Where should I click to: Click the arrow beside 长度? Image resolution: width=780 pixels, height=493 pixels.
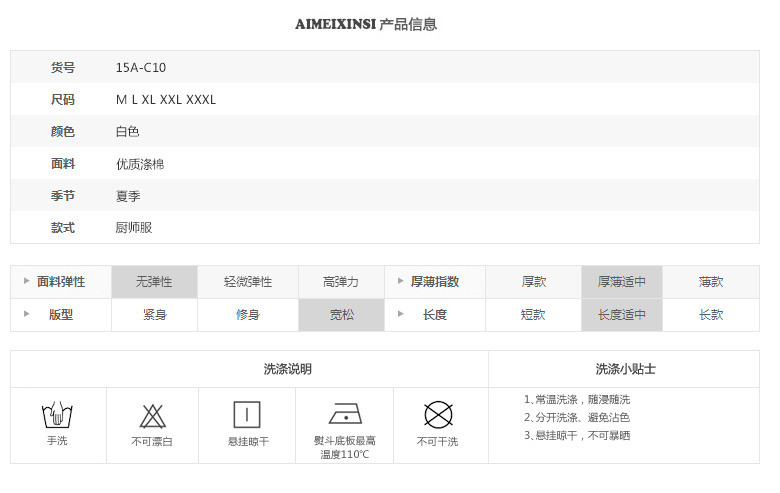tap(400, 314)
